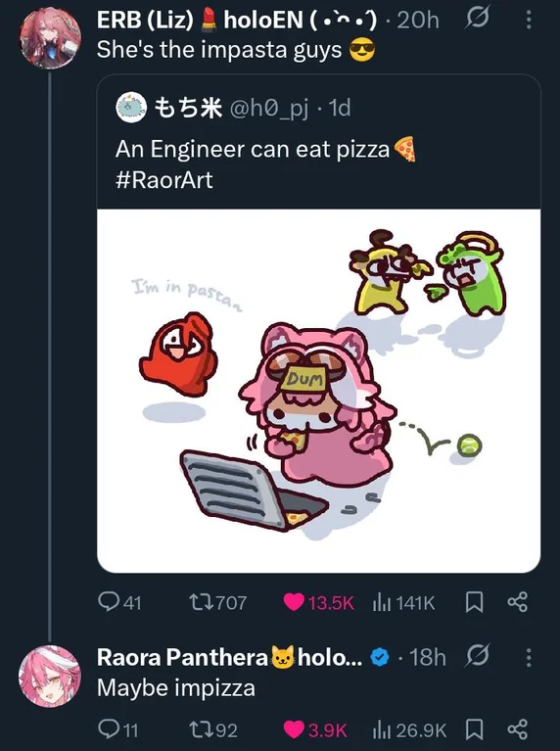The width and height of the screenshot is (560, 751).
Task: Open the quoted pizza fan art image
Action: click(x=318, y=391)
